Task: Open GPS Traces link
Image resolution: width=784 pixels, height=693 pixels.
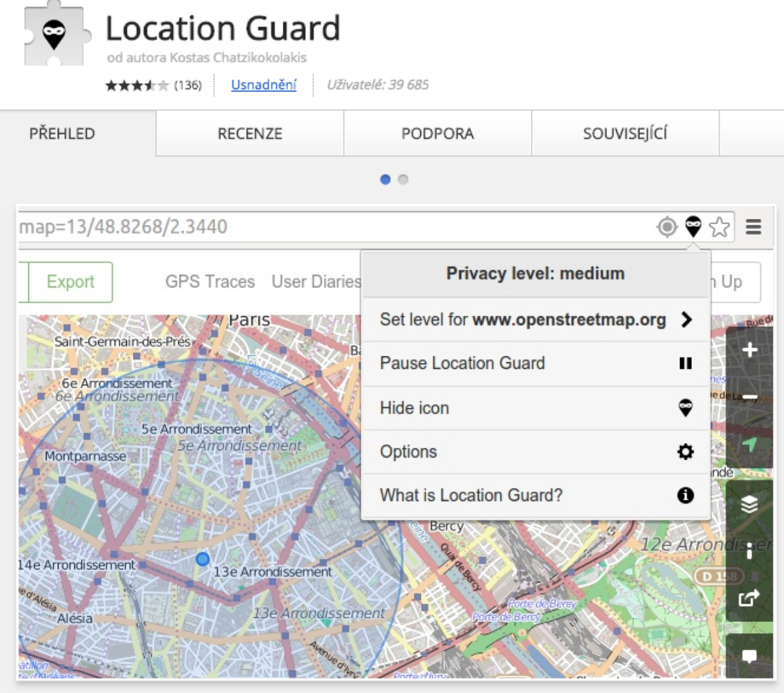Action: click(x=210, y=281)
